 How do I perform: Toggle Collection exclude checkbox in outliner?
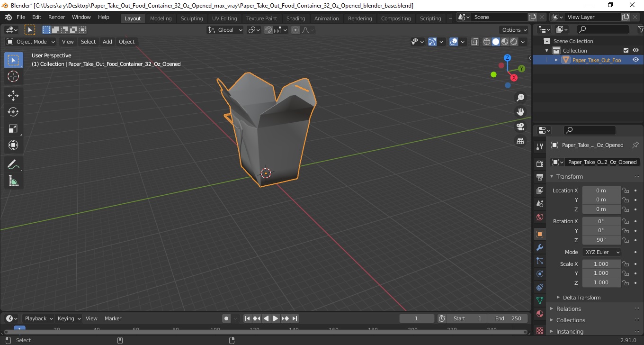click(626, 50)
